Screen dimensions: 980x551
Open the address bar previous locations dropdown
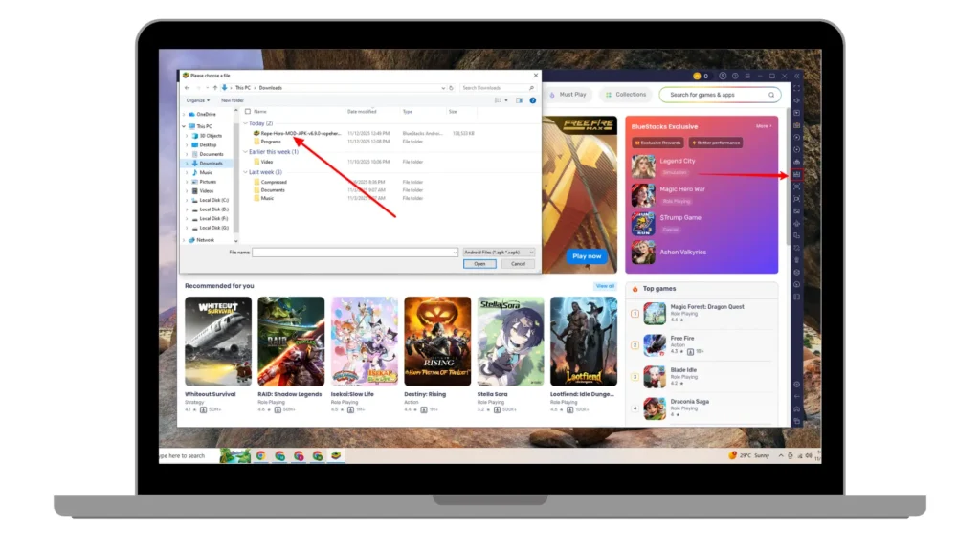click(x=443, y=88)
